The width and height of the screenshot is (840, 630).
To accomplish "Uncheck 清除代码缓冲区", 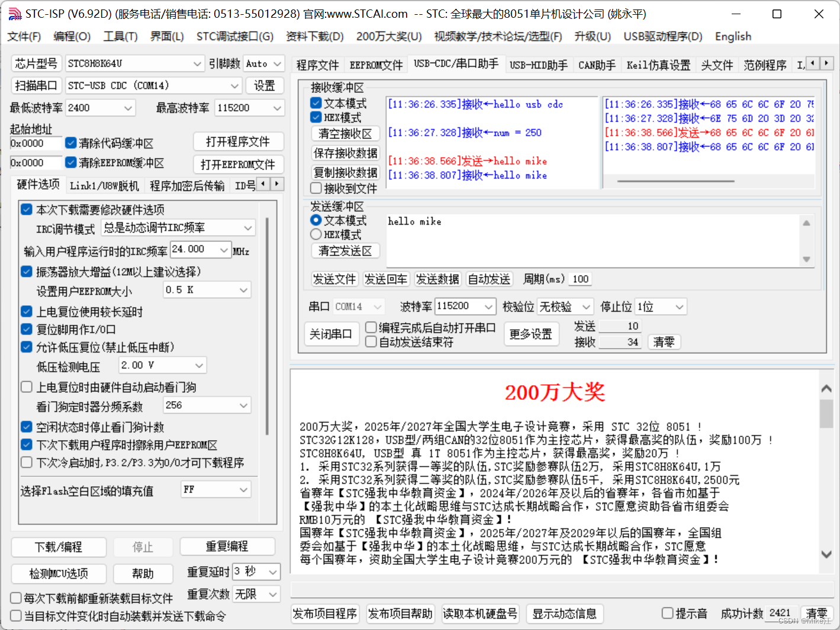I will (x=71, y=143).
